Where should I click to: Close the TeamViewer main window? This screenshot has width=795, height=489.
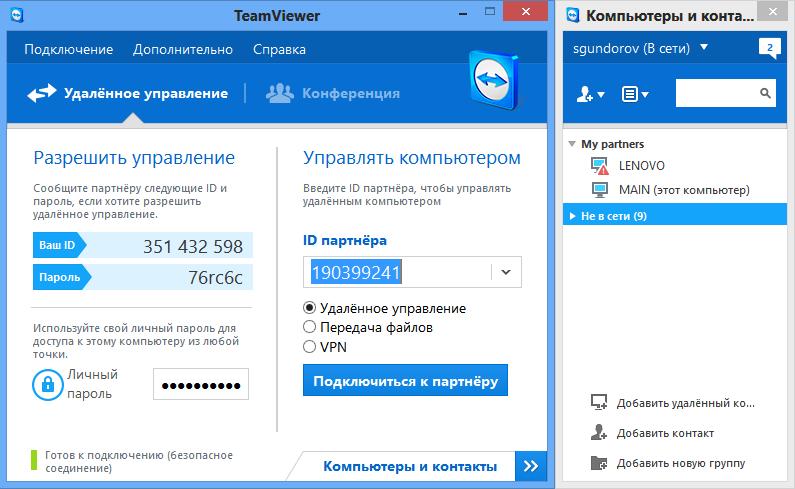(526, 12)
